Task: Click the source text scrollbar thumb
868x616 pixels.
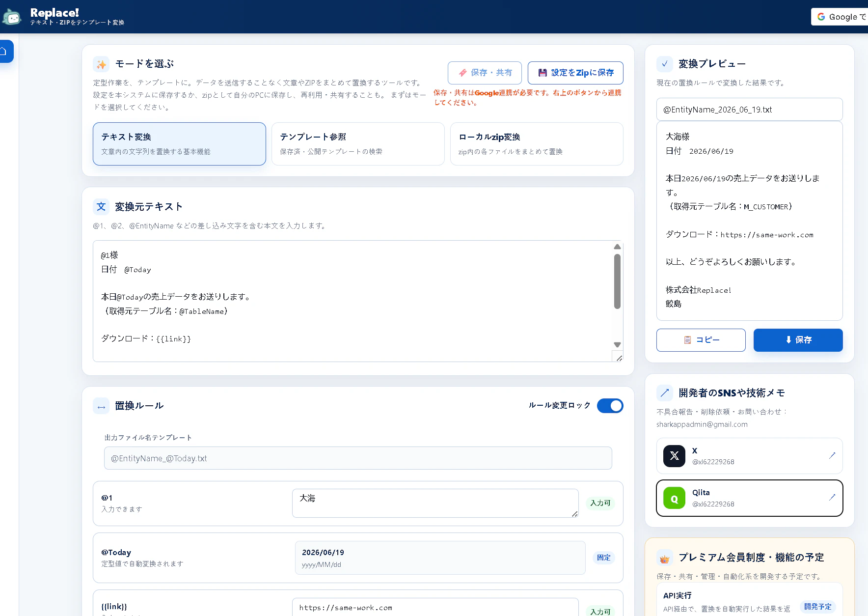Action: (x=617, y=281)
